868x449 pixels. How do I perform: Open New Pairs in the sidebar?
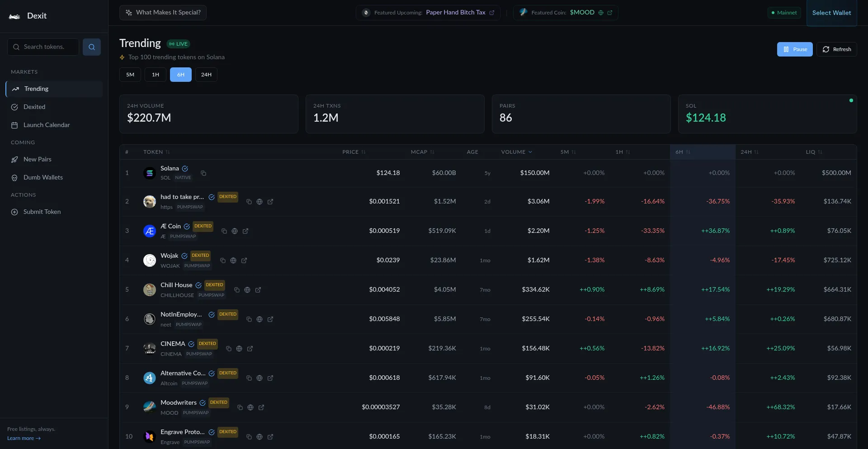(38, 160)
